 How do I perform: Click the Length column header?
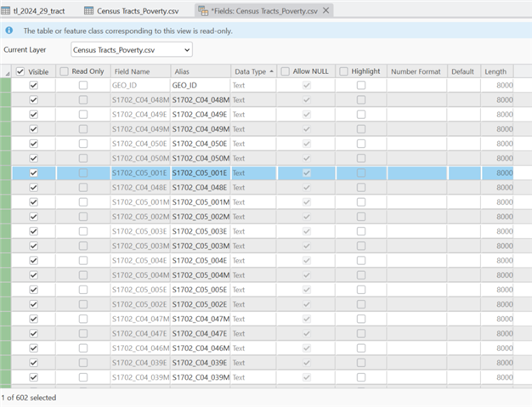495,71
